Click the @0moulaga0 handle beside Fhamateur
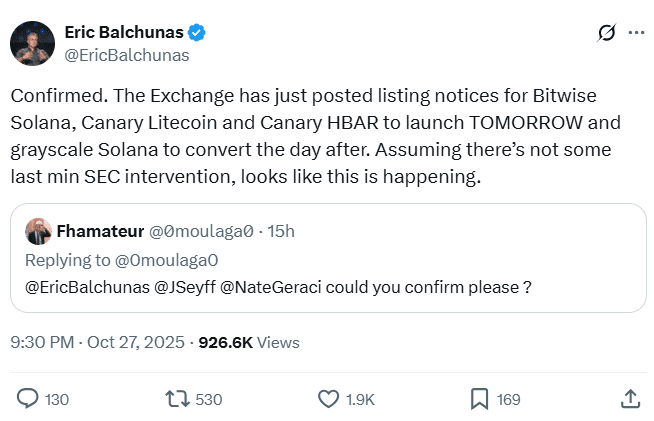This screenshot has width=654, height=421. point(201,231)
